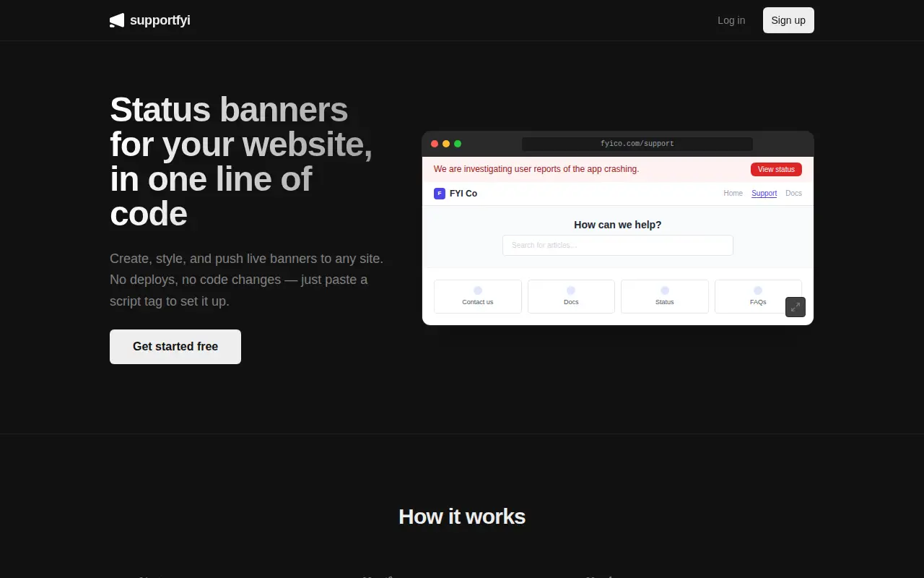
Task: Open the FAQs card in preview
Action: point(758,296)
